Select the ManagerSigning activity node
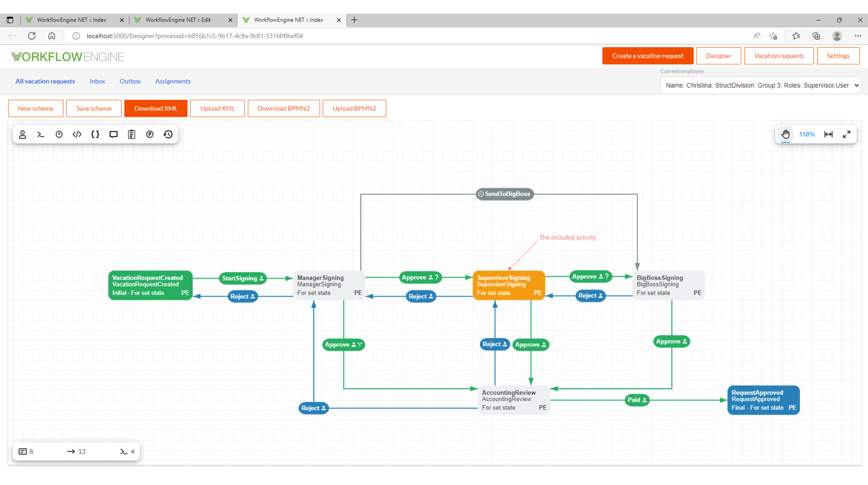 (329, 285)
